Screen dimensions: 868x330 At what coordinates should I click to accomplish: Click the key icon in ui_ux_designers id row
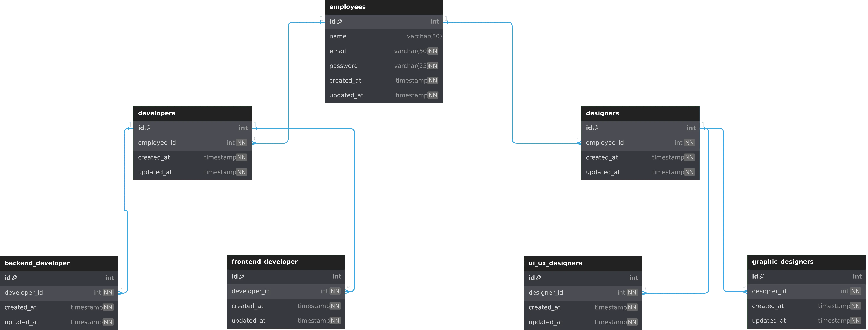tap(538, 278)
